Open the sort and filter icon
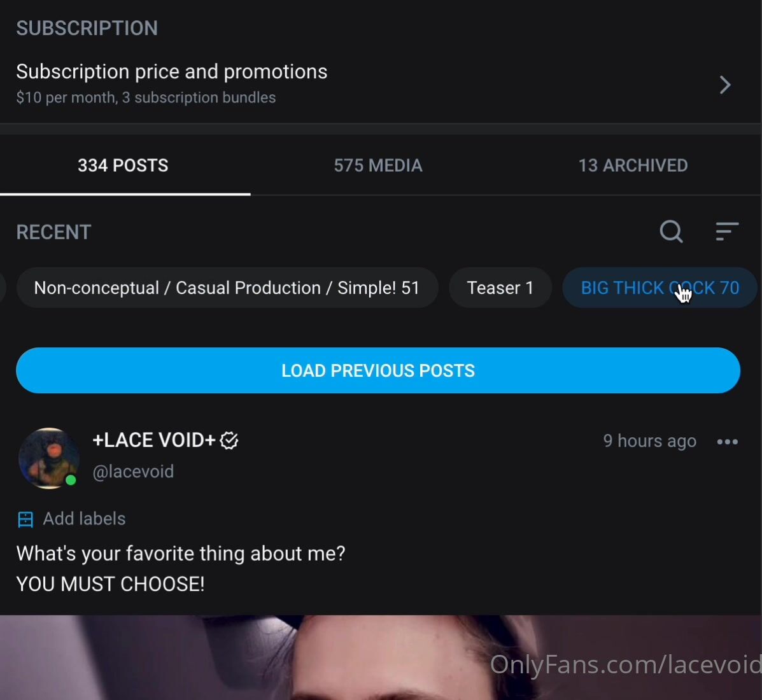Viewport: 762px width, 700px height. pos(727,231)
